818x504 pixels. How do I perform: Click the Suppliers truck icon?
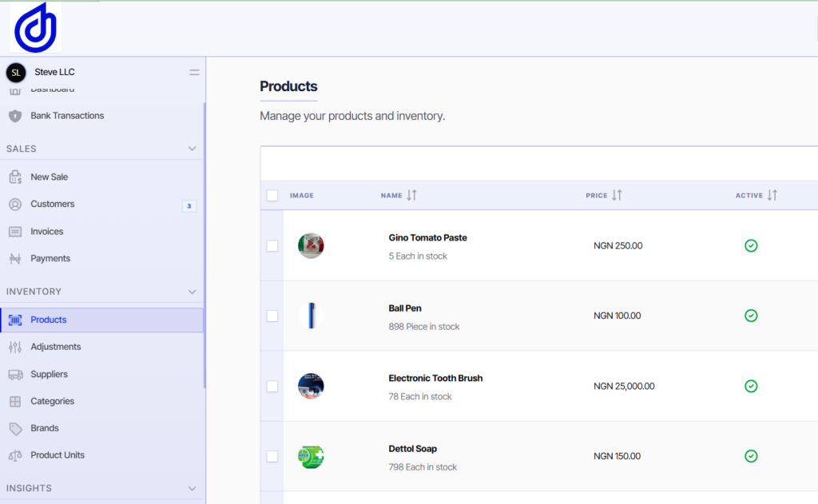(x=15, y=374)
